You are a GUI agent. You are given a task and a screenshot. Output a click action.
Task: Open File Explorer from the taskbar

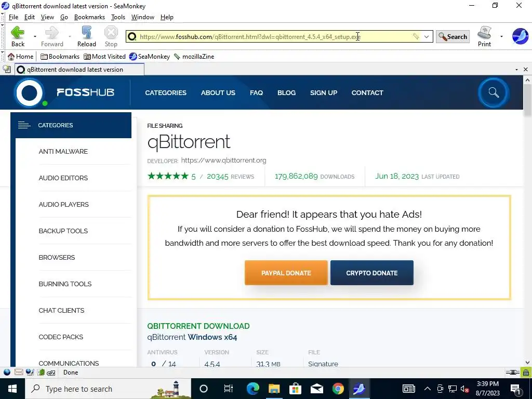click(x=274, y=389)
